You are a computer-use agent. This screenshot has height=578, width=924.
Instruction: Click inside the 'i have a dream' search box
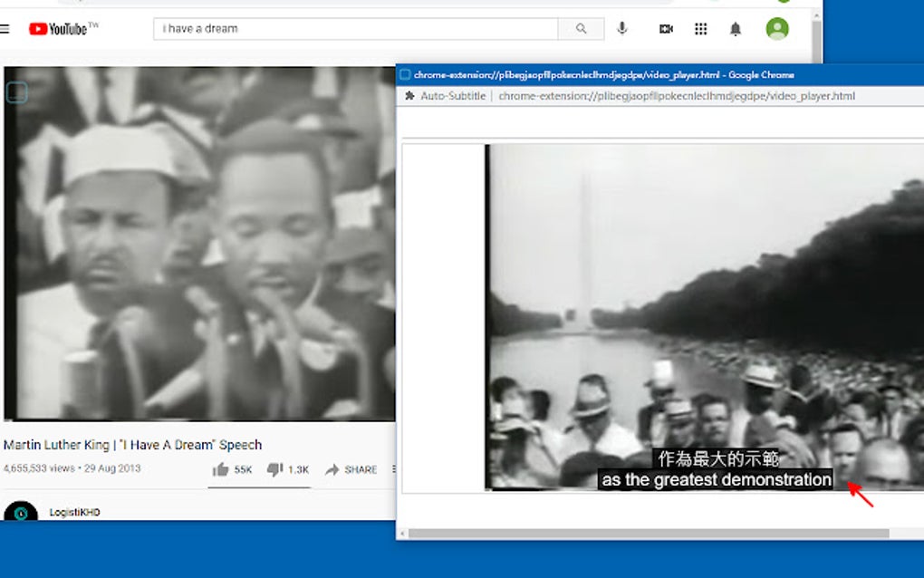pos(353,28)
